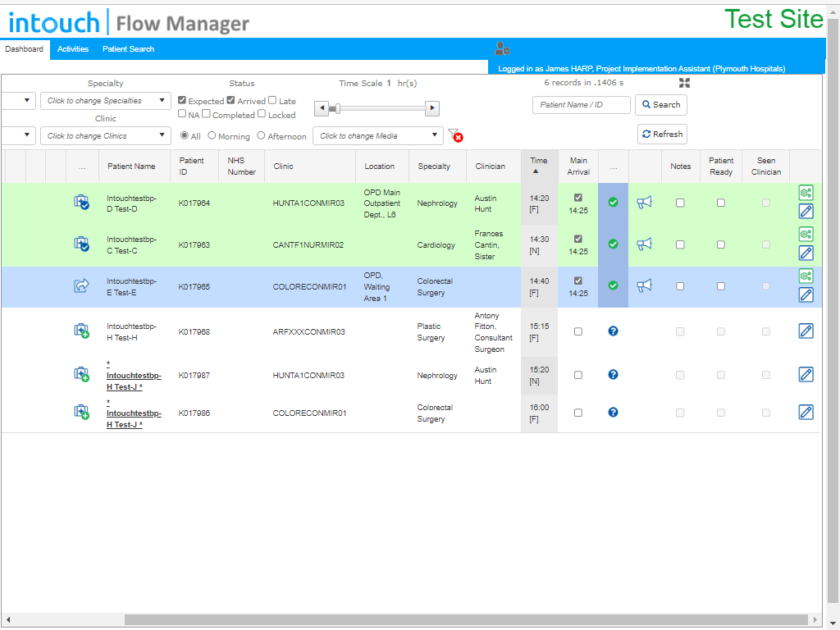Screen dimensions: 840x630
Task: Enable the Locked status checkbox
Action: 262,113
